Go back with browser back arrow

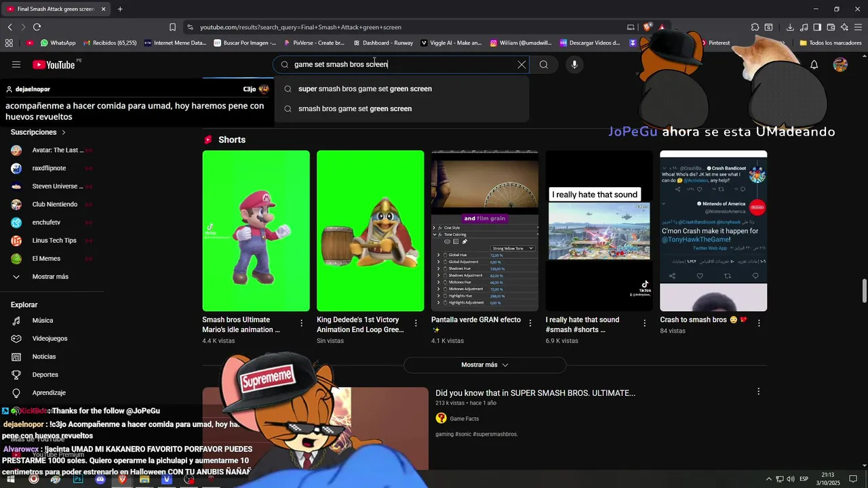pyautogui.click(x=9, y=27)
